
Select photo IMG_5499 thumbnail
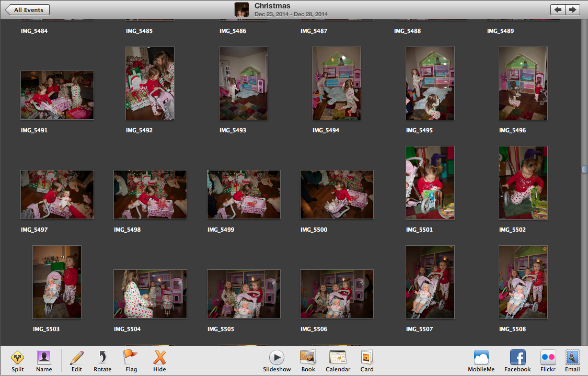244,195
